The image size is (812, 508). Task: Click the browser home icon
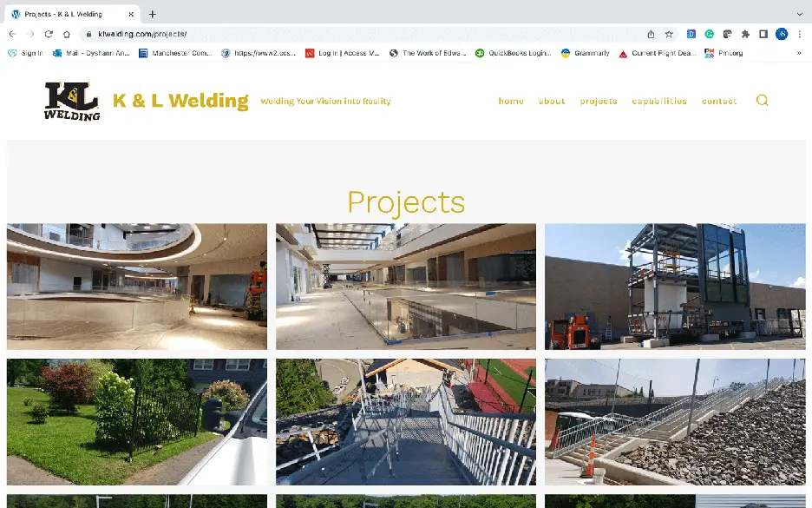(x=67, y=34)
